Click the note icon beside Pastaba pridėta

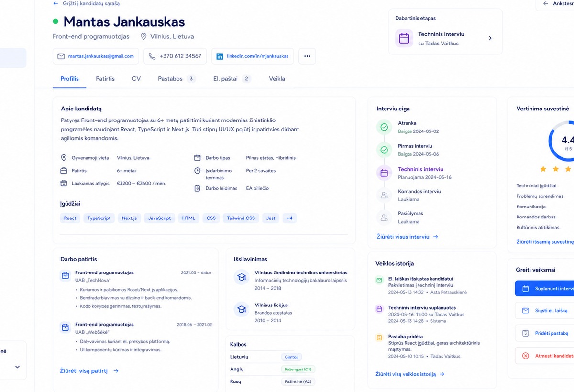click(x=379, y=338)
